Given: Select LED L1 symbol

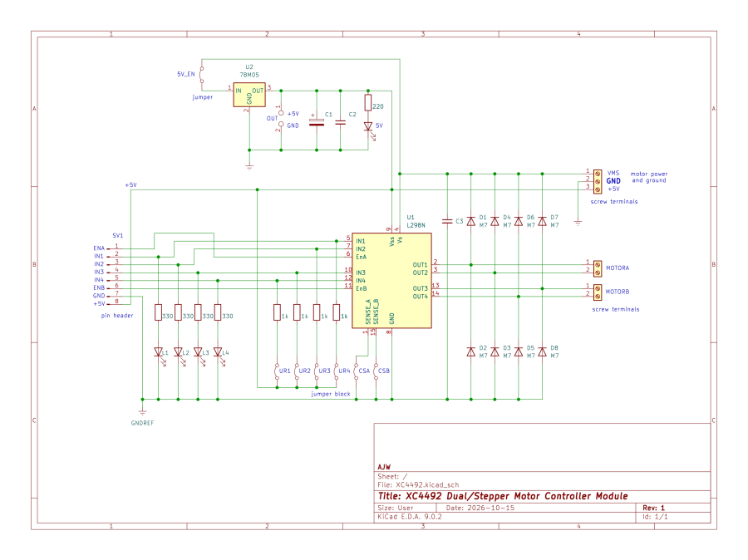Looking at the screenshot, I should click(159, 352).
